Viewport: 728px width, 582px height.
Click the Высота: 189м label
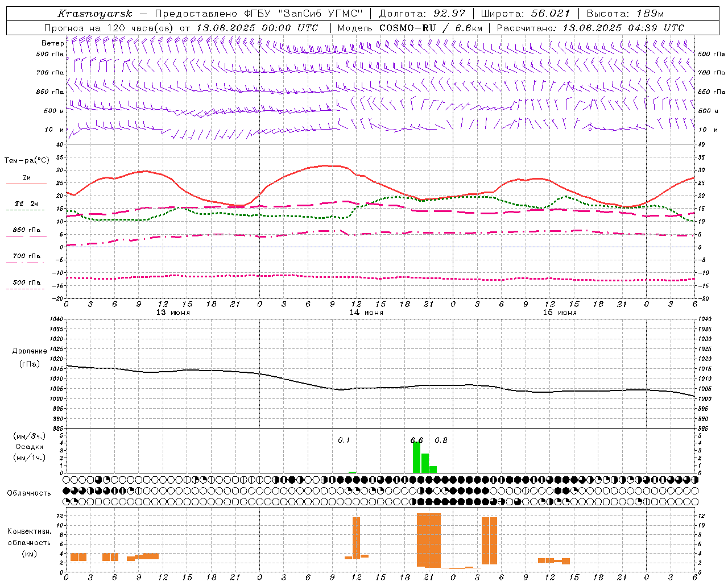[624, 14]
